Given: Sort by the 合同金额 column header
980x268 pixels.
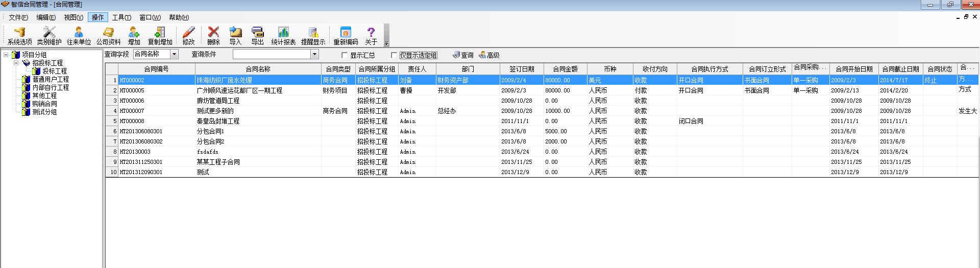Looking at the screenshot, I should 565,69.
